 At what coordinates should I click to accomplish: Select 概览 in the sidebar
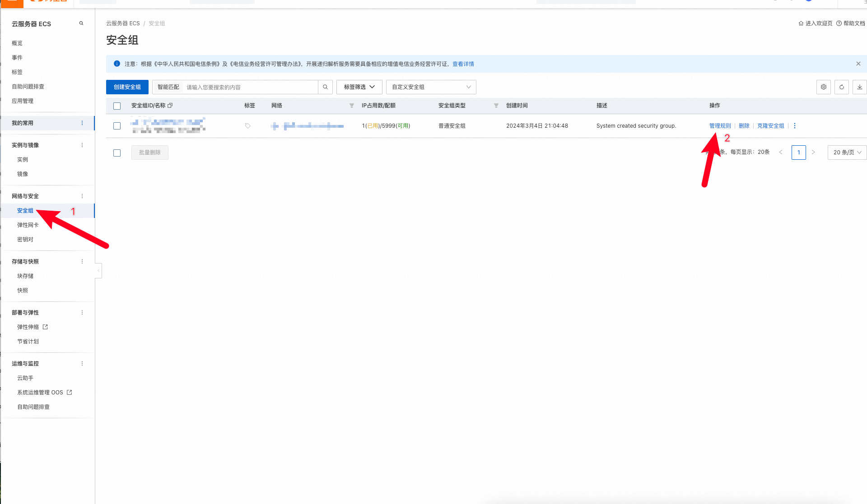tap(17, 43)
